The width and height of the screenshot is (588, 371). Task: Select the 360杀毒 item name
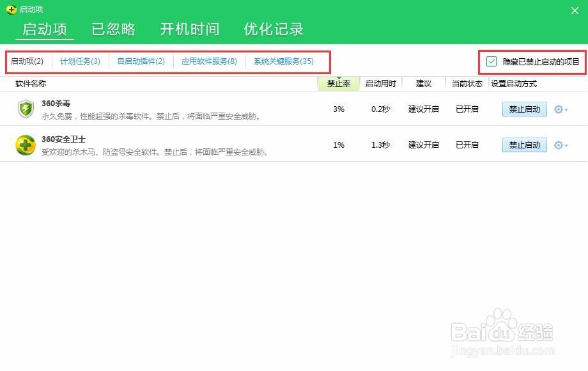coord(56,103)
